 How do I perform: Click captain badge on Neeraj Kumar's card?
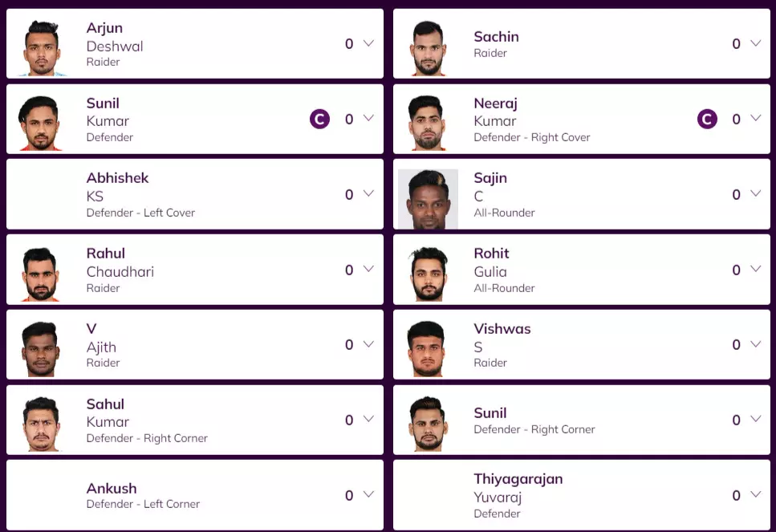707,120
